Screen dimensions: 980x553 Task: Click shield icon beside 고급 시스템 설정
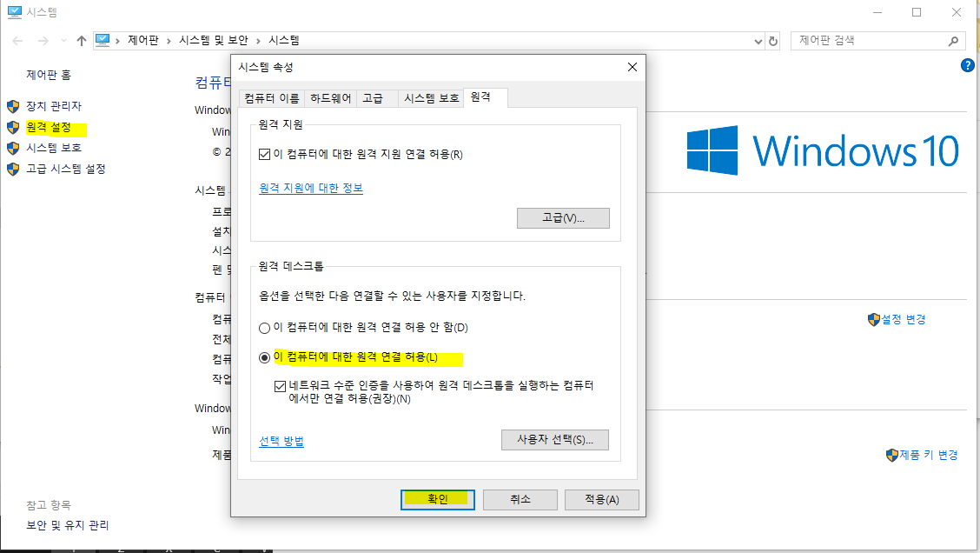(x=13, y=169)
